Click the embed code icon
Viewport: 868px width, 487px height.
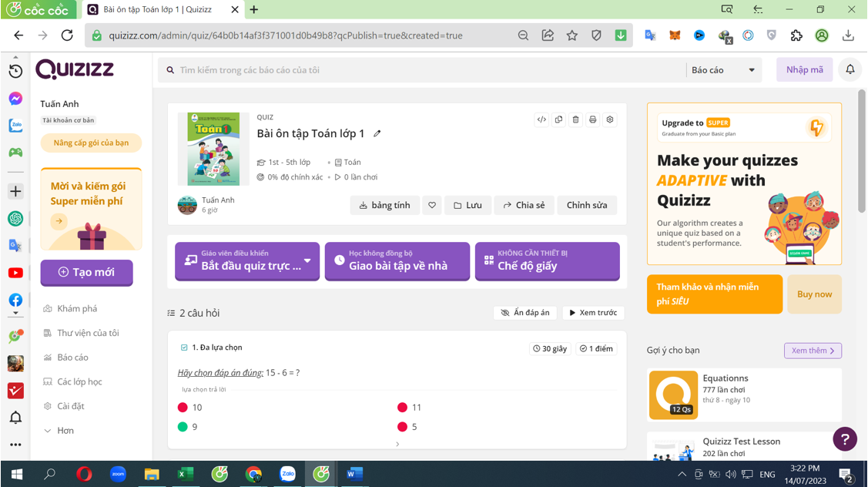541,120
